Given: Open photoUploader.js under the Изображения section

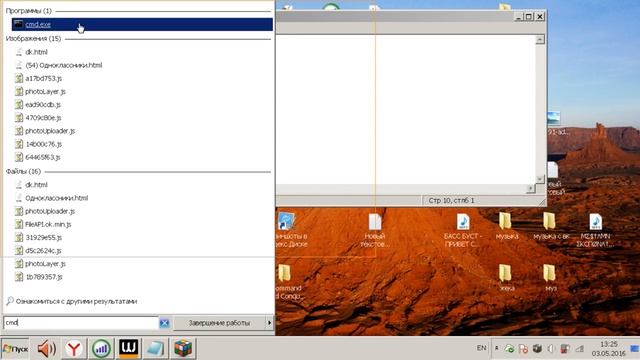Looking at the screenshot, I should 50,131.
